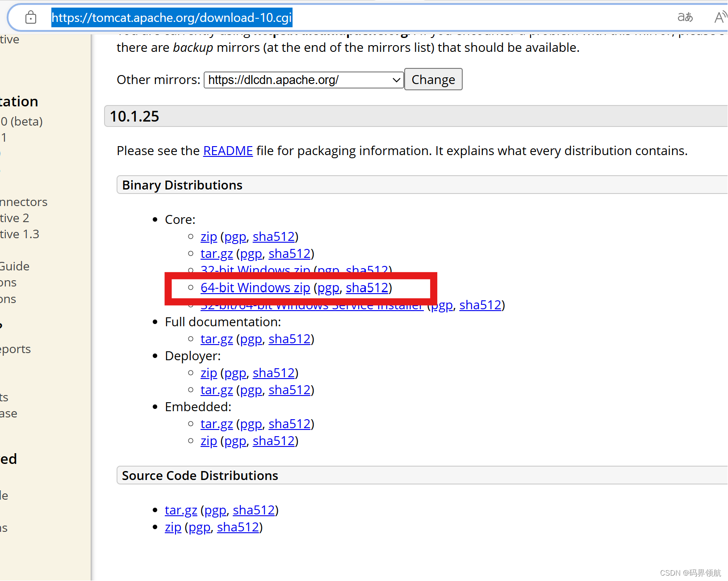Download the Core zip distribution

(209, 236)
